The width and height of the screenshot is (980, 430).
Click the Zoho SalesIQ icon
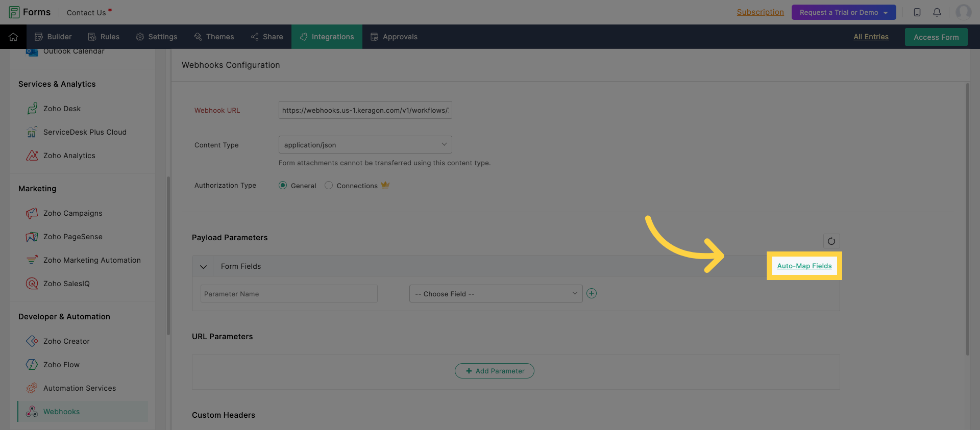pyautogui.click(x=32, y=284)
